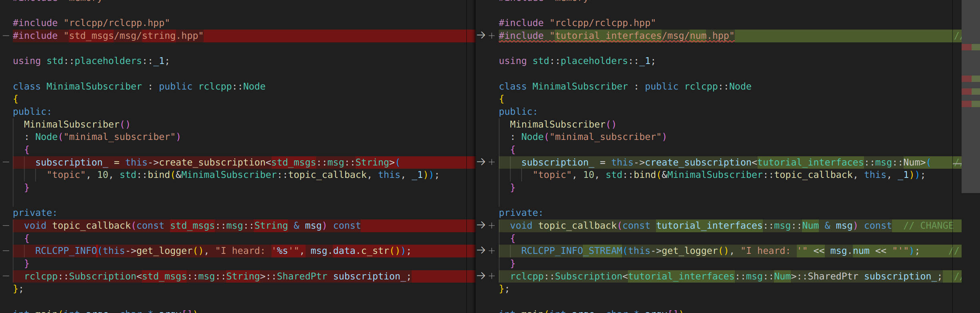Click "class MinimalSubscriber" in original pane

point(77,86)
